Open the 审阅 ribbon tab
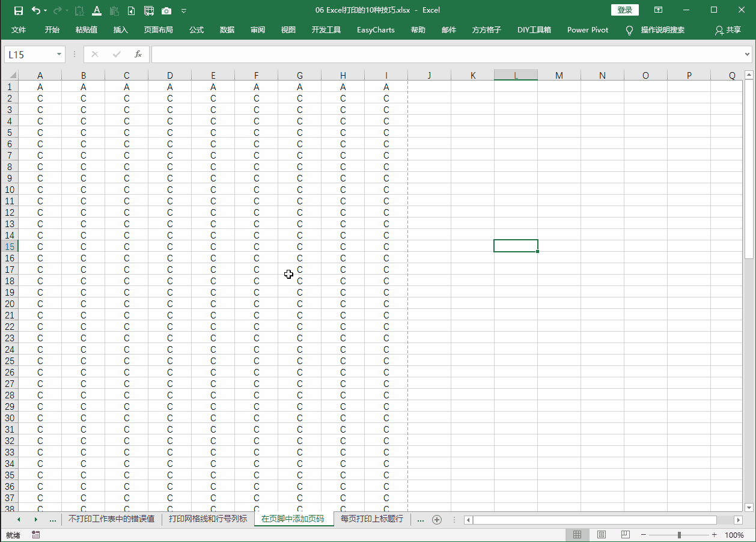Image resolution: width=756 pixels, height=542 pixels. (x=258, y=30)
